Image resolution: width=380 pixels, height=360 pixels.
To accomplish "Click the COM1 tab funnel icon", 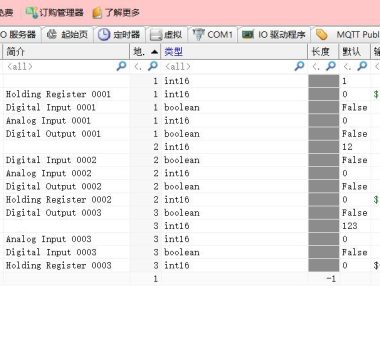I will coord(198,34).
